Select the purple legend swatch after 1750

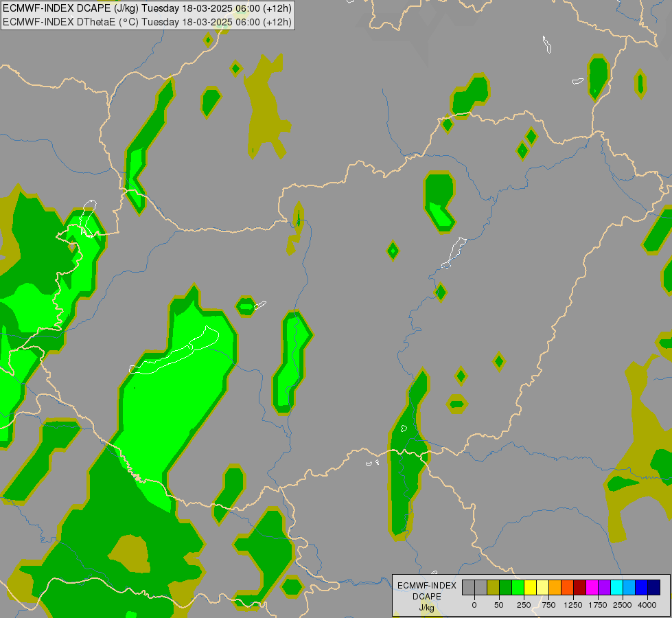604,587
